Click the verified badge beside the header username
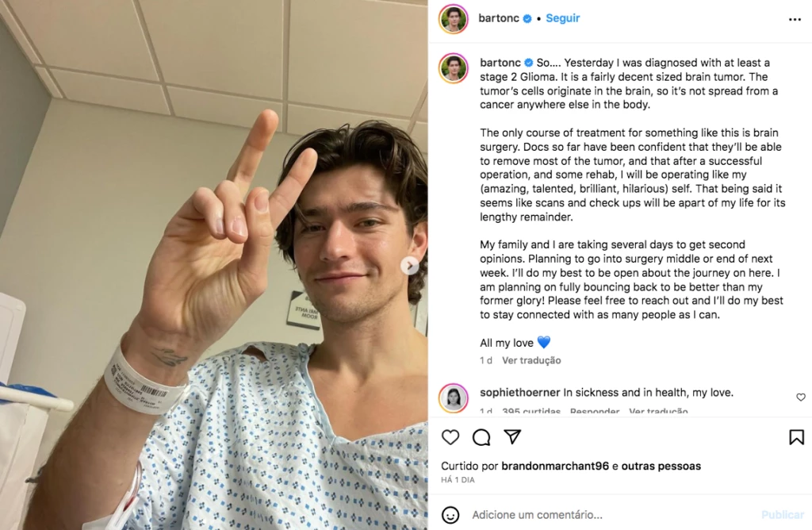This screenshot has height=530, width=812. pos(527,19)
